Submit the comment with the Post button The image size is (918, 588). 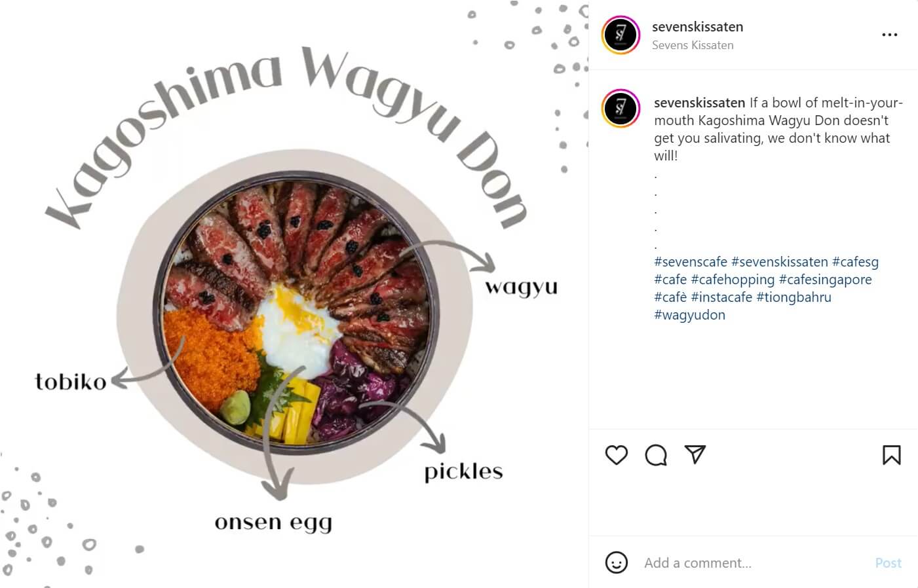888,563
